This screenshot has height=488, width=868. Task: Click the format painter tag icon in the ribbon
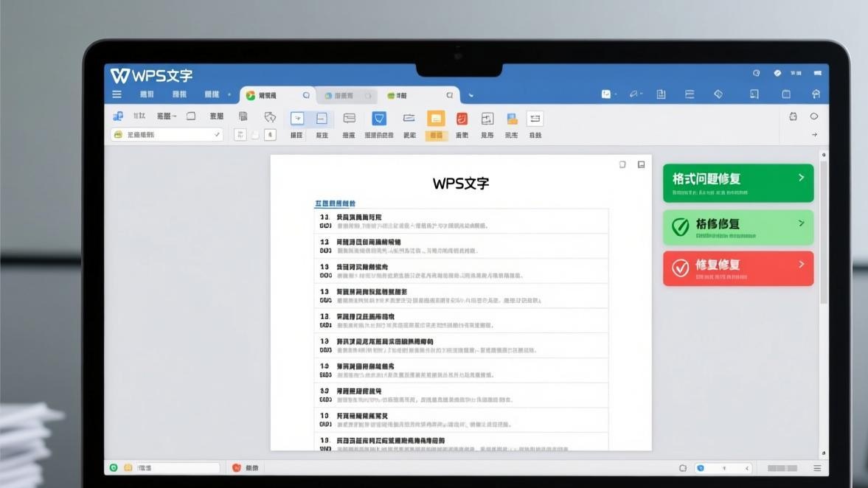[270, 116]
